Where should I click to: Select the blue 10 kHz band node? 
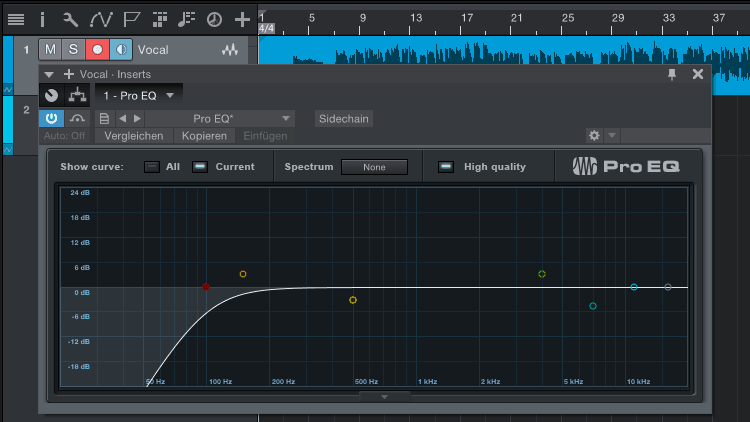[x=634, y=287]
